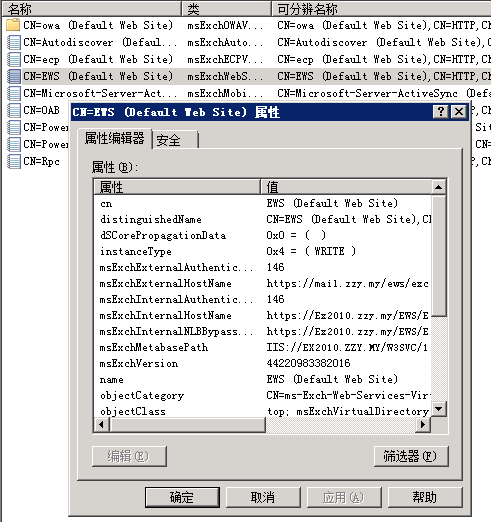Click the CN=ecp object icon
Image resolution: width=491 pixels, height=522 pixels.
(13, 59)
